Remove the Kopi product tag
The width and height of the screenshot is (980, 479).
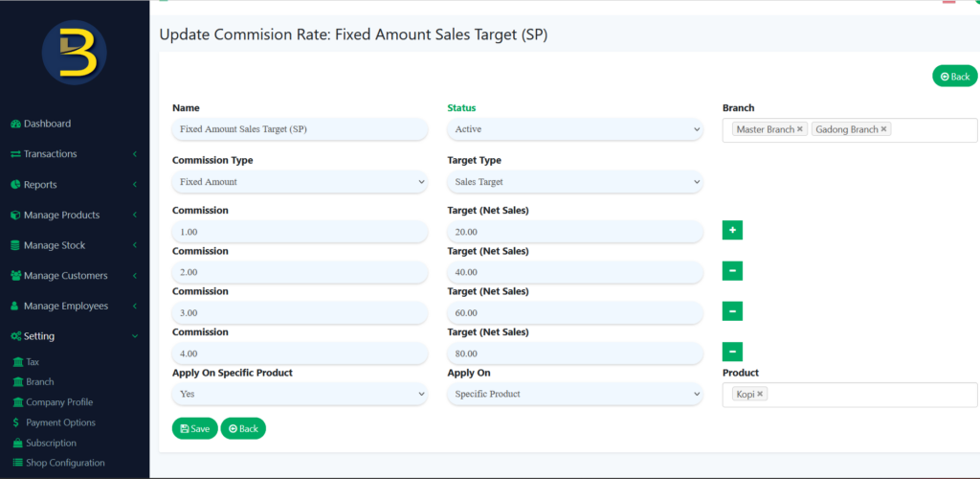click(x=760, y=394)
